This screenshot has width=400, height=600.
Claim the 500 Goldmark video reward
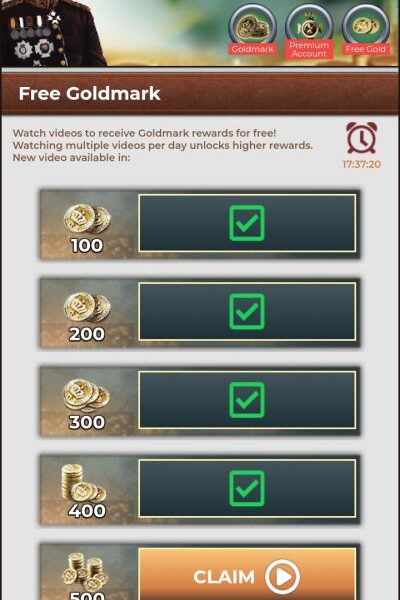click(x=247, y=574)
